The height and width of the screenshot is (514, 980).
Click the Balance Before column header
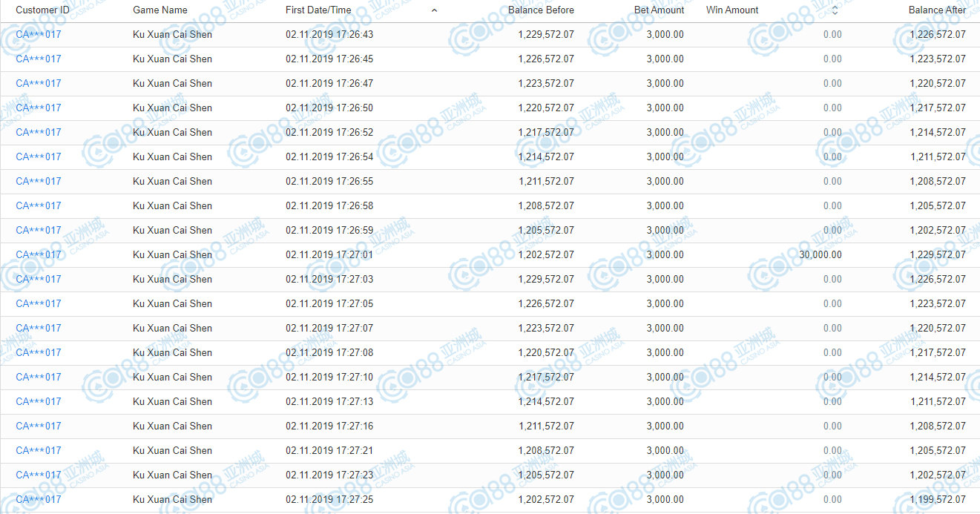(x=541, y=10)
